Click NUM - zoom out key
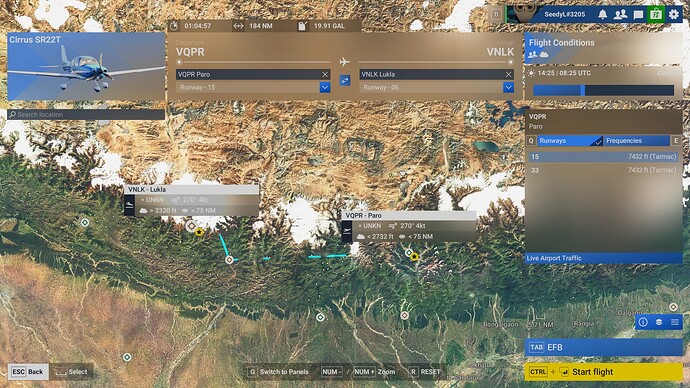Image resolution: width=690 pixels, height=388 pixels. point(331,372)
